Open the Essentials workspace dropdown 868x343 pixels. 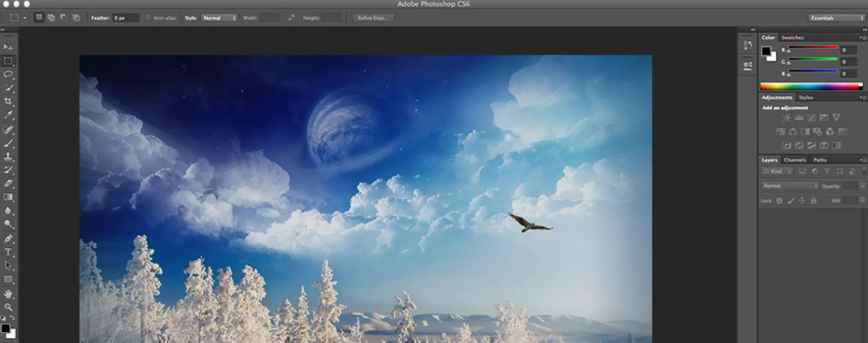click(x=837, y=18)
